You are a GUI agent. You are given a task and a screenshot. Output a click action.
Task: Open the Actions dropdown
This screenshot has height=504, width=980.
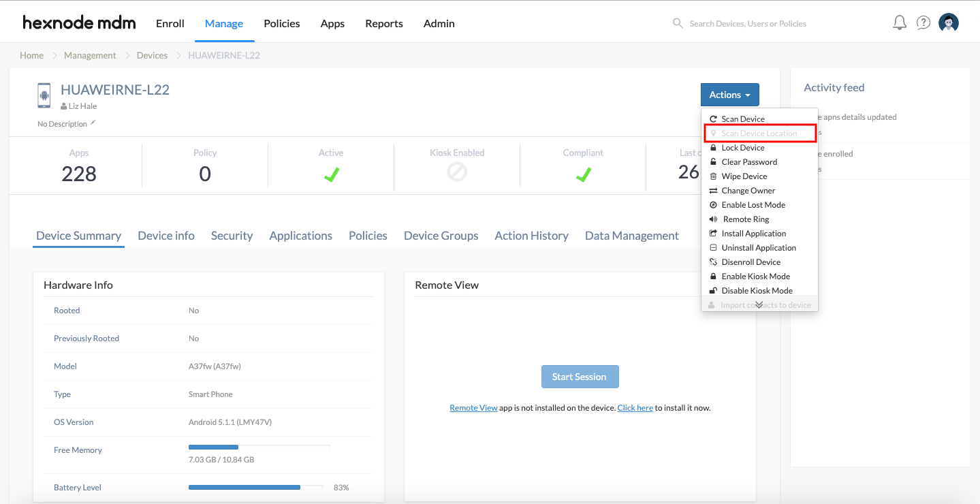(x=729, y=94)
